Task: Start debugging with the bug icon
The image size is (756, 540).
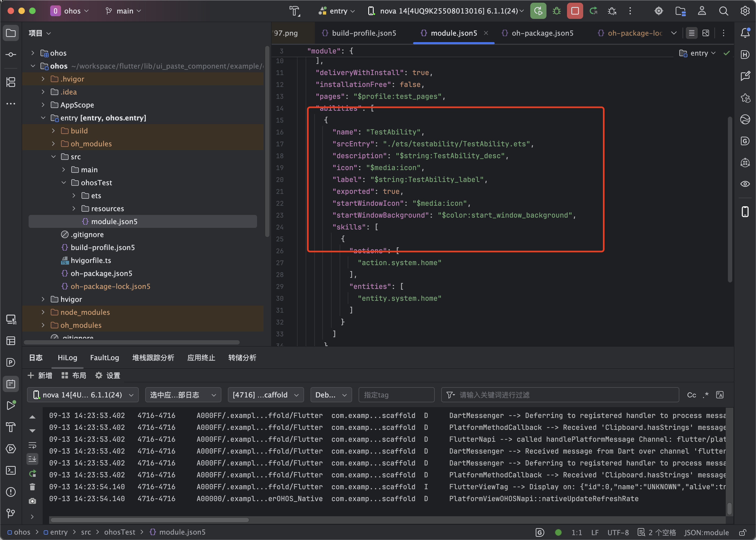Action: 556,11
